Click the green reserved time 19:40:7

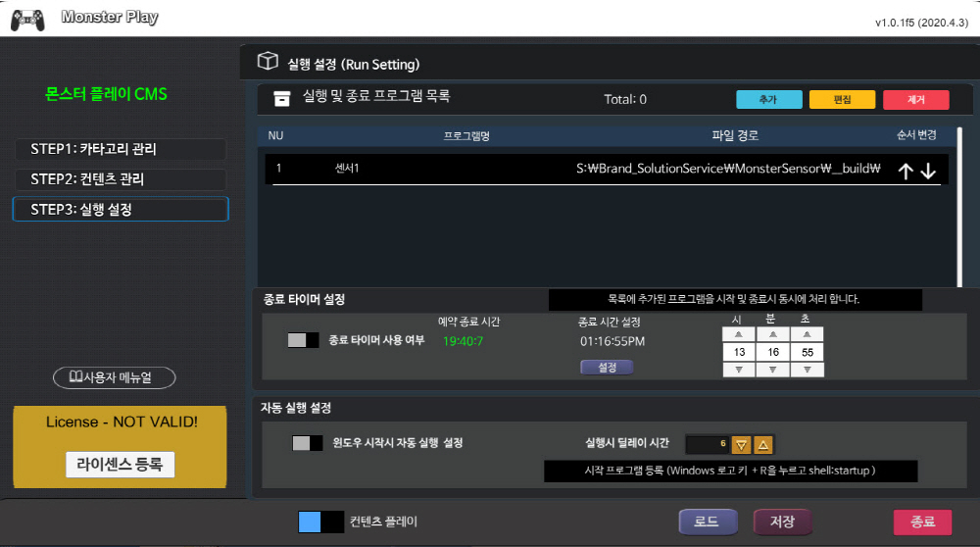[464, 341]
